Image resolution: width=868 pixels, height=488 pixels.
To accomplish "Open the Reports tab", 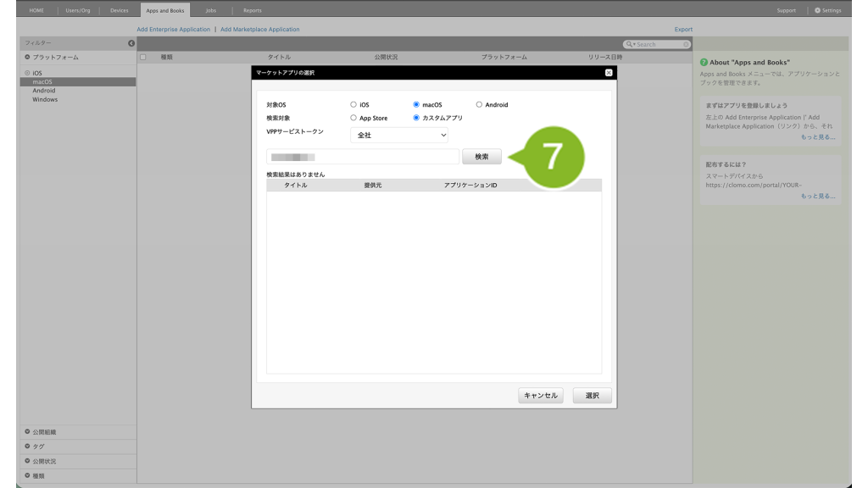I will coord(253,10).
